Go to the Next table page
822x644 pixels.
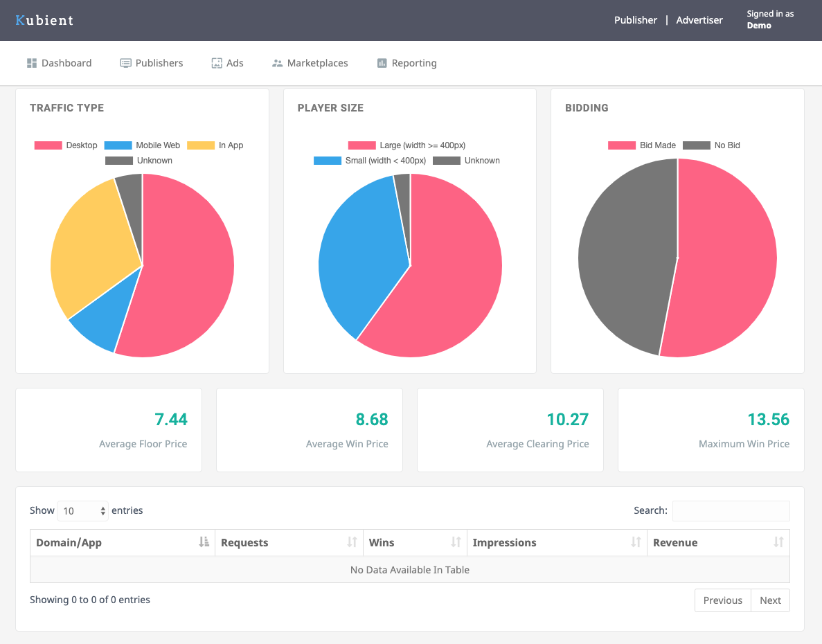770,600
